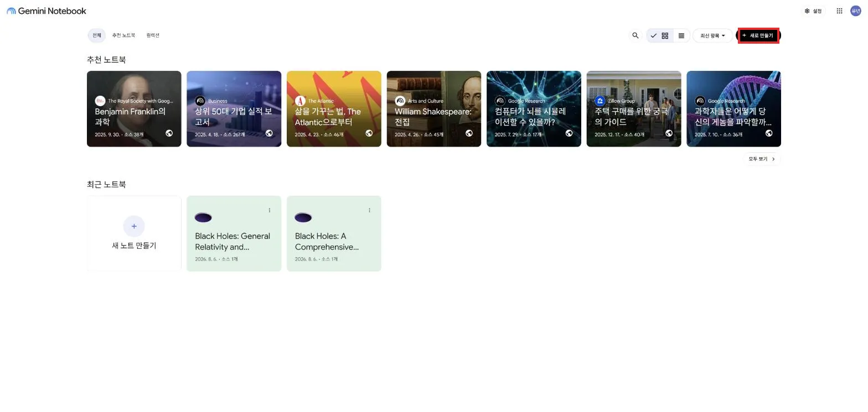Open Black Holes: General Relativity notebook
Image resolution: width=868 pixels, height=412 pixels.
point(234,233)
